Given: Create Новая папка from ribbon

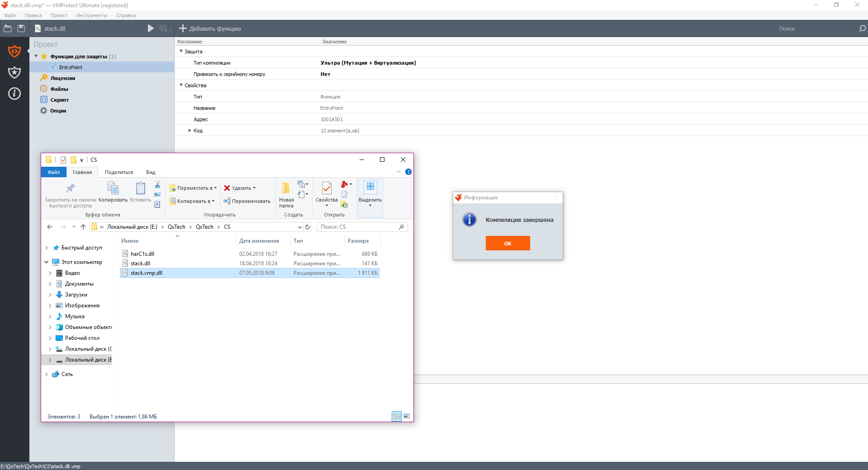Looking at the screenshot, I should point(286,195).
